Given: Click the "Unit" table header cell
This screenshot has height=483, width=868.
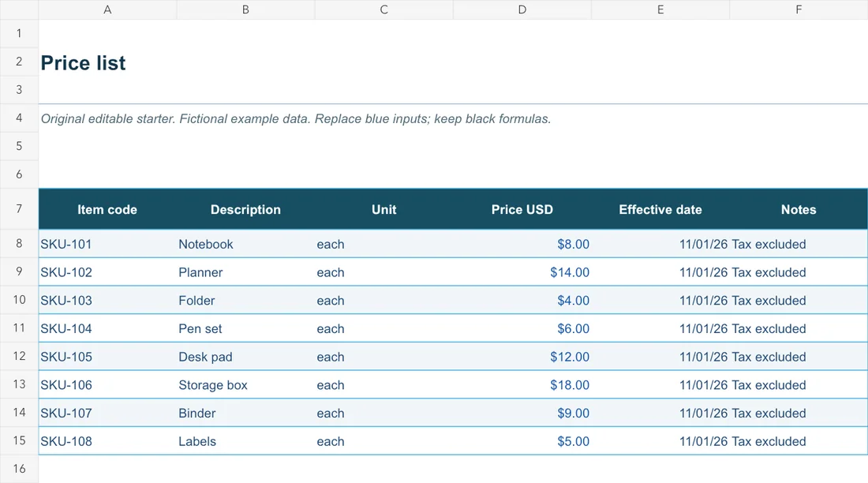Looking at the screenshot, I should click(383, 209).
